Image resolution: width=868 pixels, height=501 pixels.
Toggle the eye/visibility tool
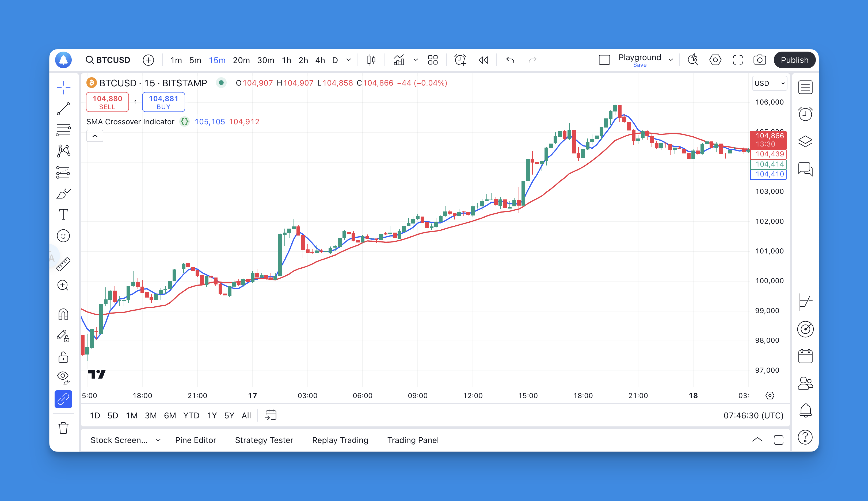pos(64,376)
